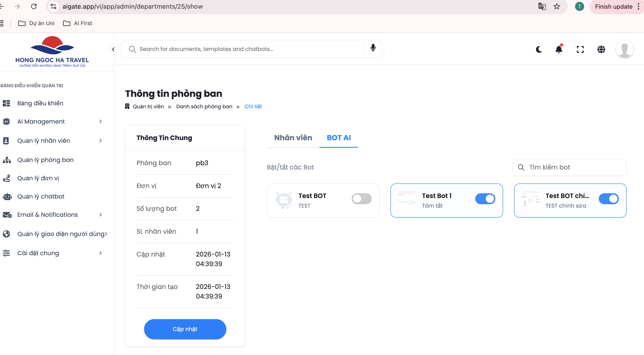The width and height of the screenshot is (644, 355).
Task: Enable the Test BOT toggle
Action: pyautogui.click(x=361, y=199)
